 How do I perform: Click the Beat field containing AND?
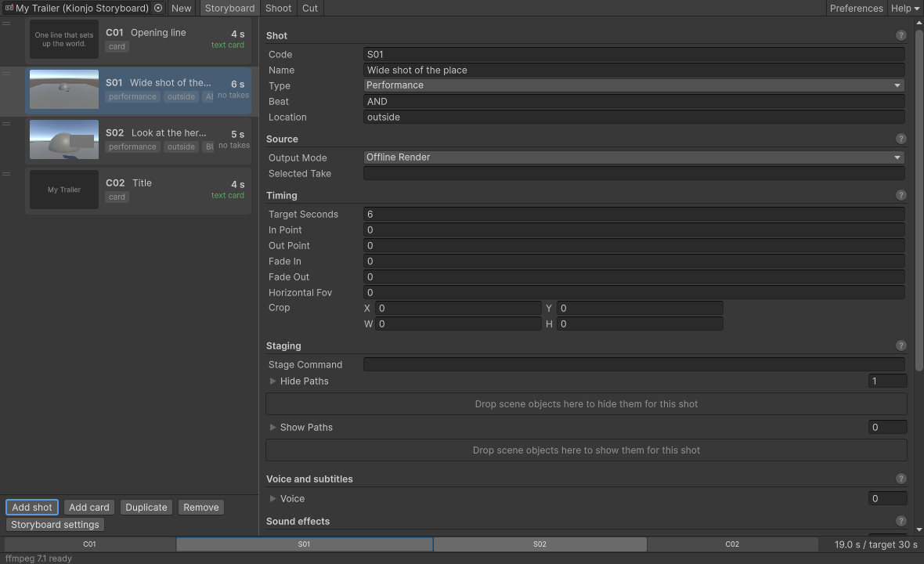click(x=633, y=101)
